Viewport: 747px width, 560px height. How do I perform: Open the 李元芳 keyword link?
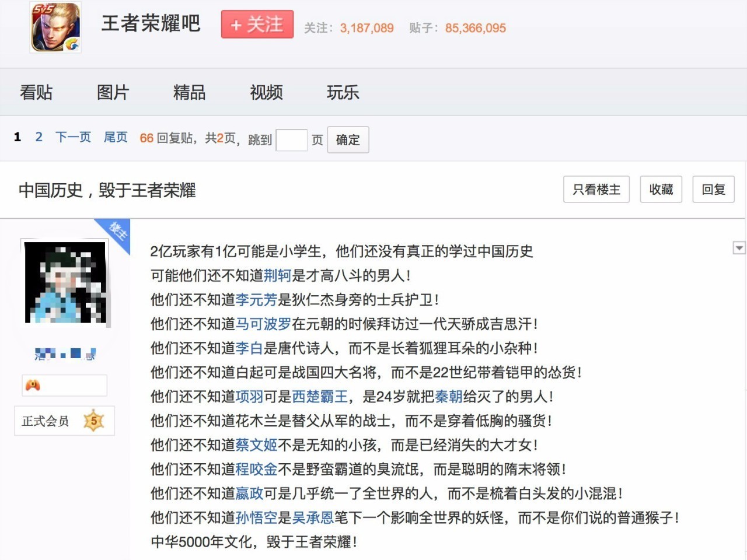[x=257, y=300]
